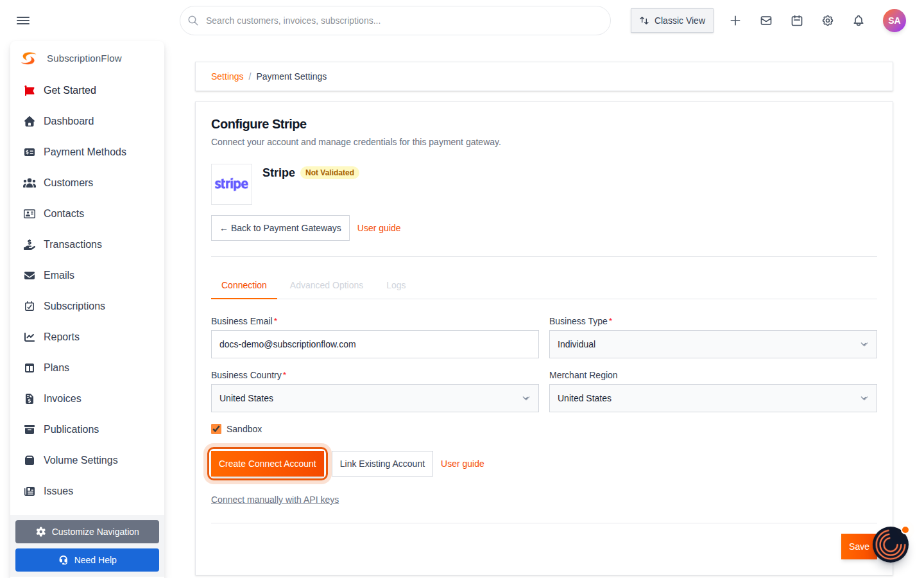Screen dimensions: 924x578
Task: Open the calendar icon in header
Action: [797, 21]
